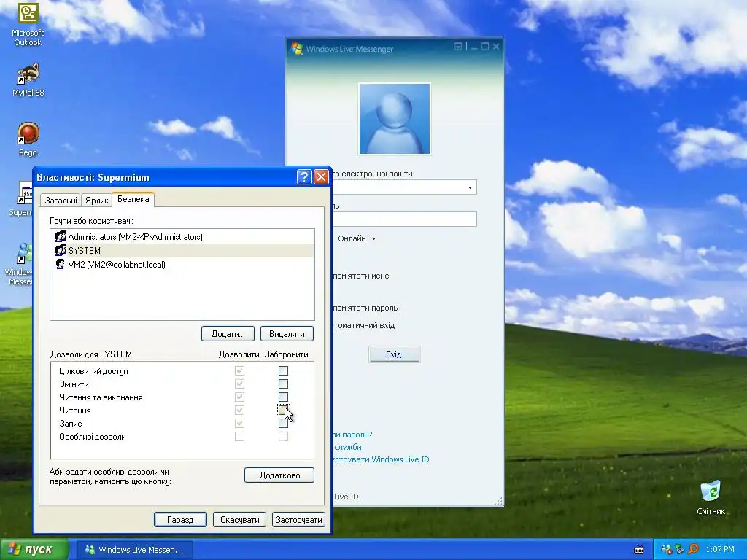
Task: Click the Додати... button
Action: (x=228, y=334)
